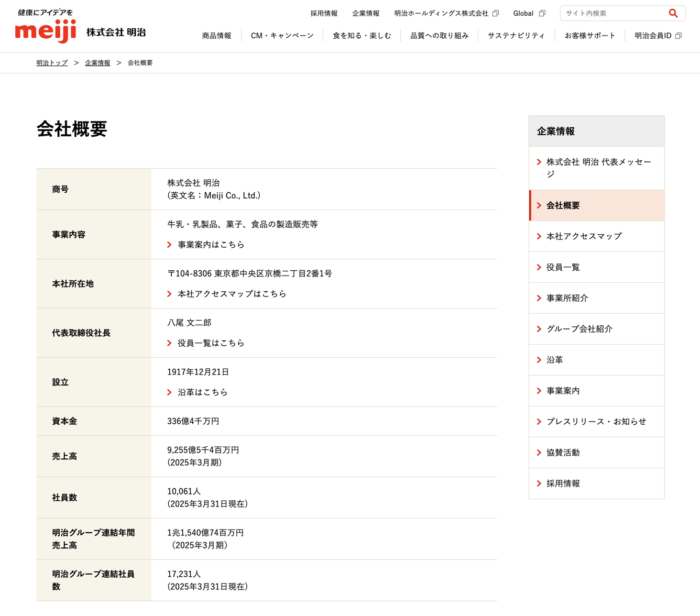Click the red search magnifier icon
Screen dimensions: 700x616
pyautogui.click(x=673, y=14)
